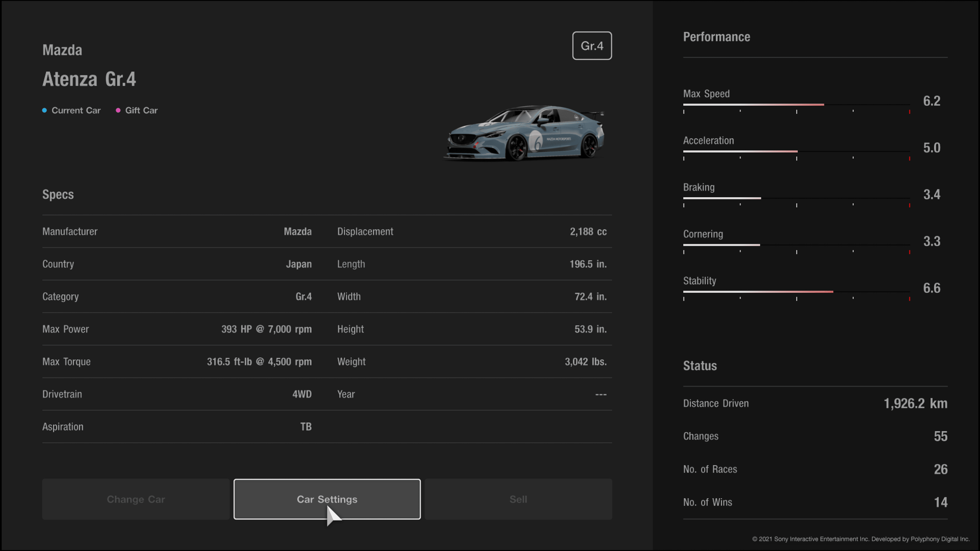The height and width of the screenshot is (551, 980).
Task: Click the Change Car button
Action: (x=136, y=499)
